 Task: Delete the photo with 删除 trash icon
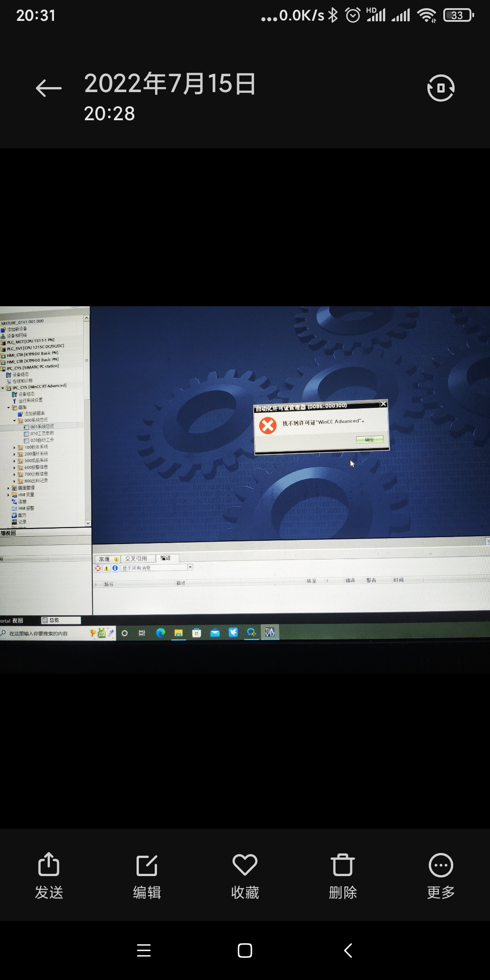tap(343, 876)
